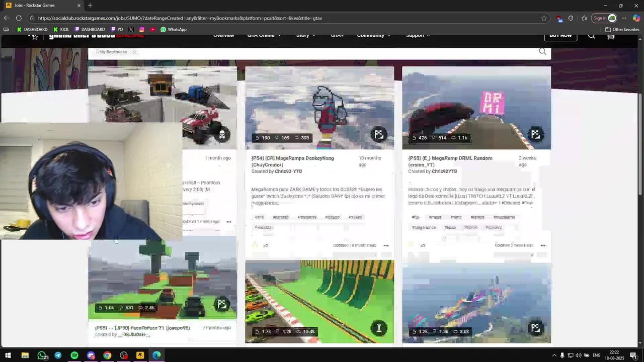The image size is (644, 362).
Task: Open Telegram from the taskbar
Action: point(58,355)
